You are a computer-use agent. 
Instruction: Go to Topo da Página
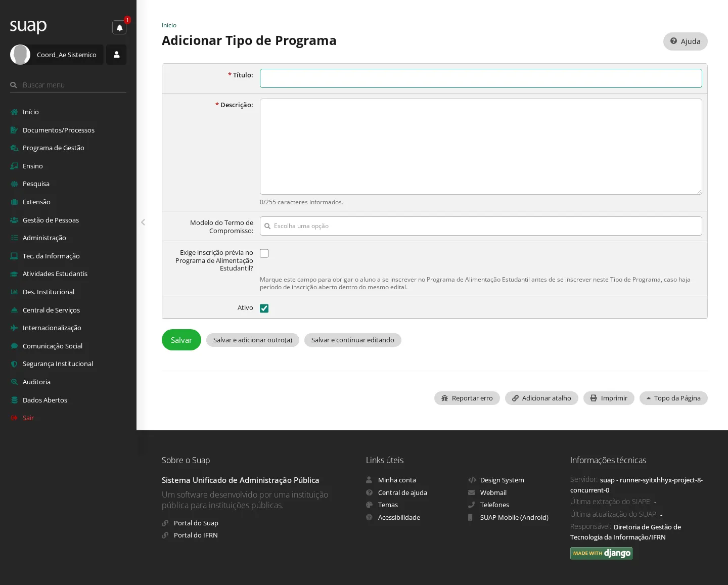[x=673, y=398]
